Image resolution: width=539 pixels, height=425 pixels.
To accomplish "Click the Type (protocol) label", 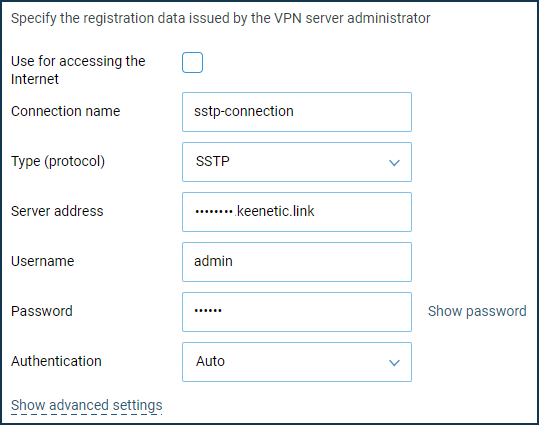I will 58,161.
